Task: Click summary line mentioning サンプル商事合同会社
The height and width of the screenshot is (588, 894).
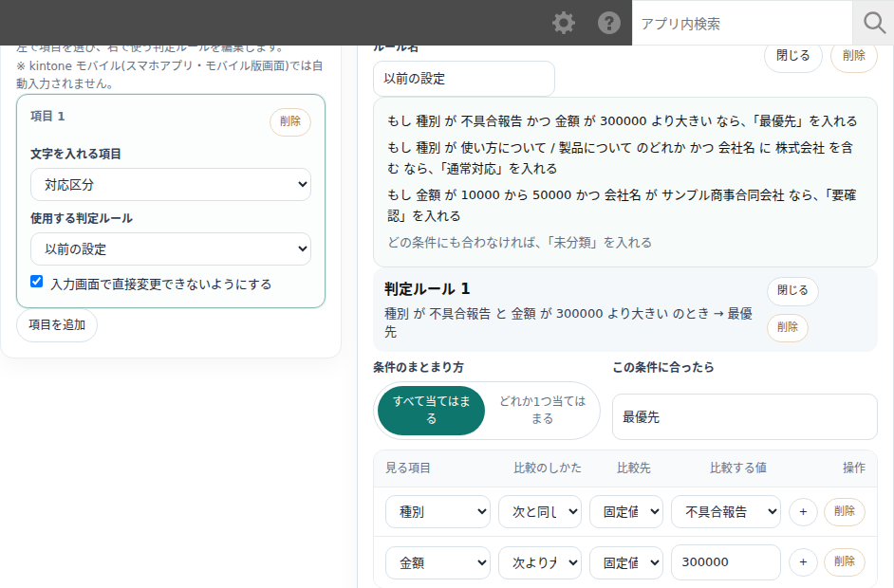Action: 622,206
